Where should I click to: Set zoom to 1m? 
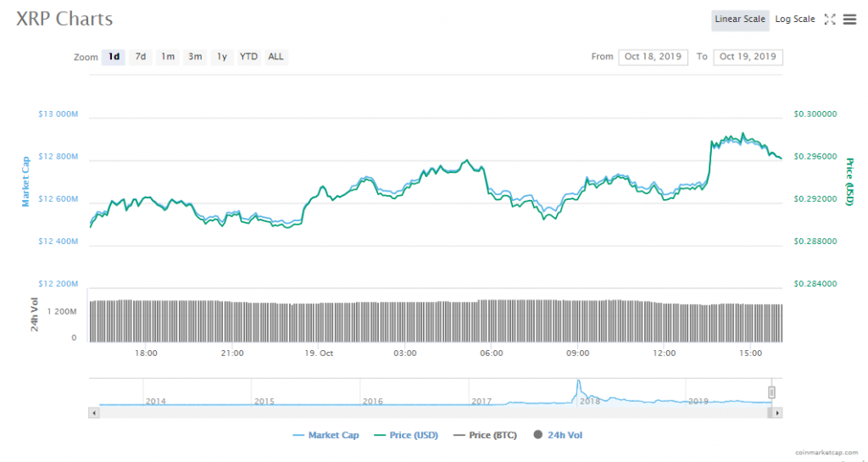[168, 57]
